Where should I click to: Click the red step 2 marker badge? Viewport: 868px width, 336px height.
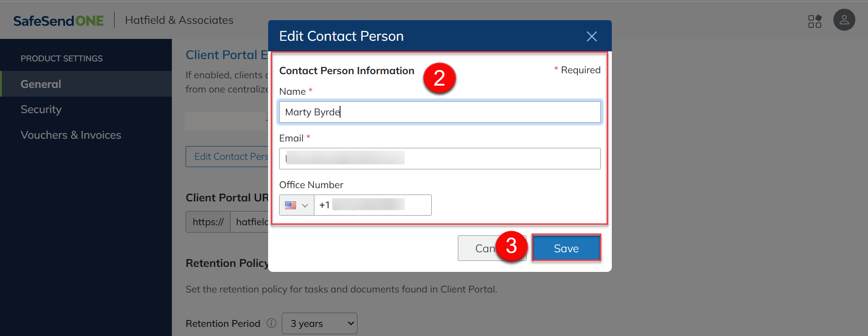439,78
